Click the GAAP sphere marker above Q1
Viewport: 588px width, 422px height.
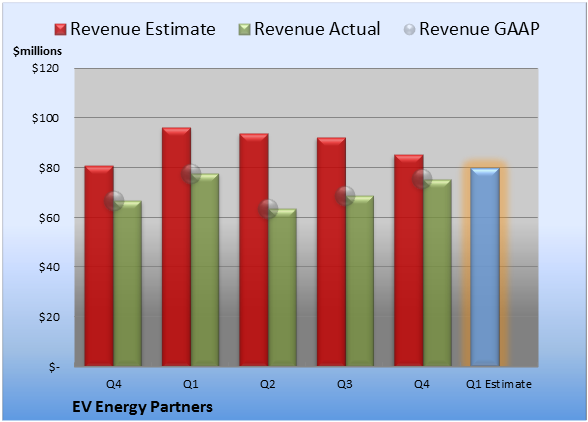point(191,174)
